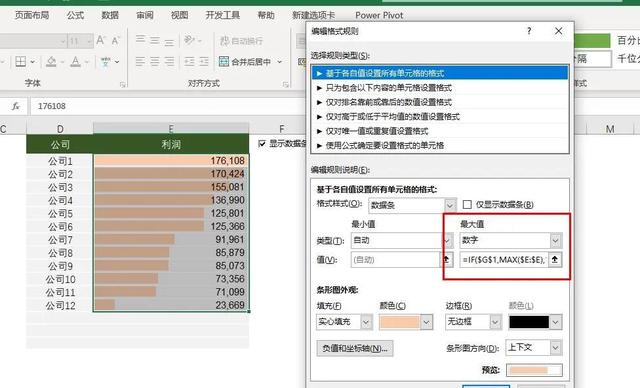Open the View ribbon tab
This screenshot has width=640, height=388.
(179, 16)
